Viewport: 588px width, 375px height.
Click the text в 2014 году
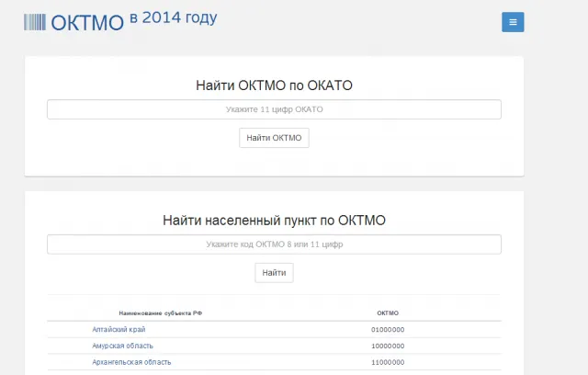pos(174,18)
